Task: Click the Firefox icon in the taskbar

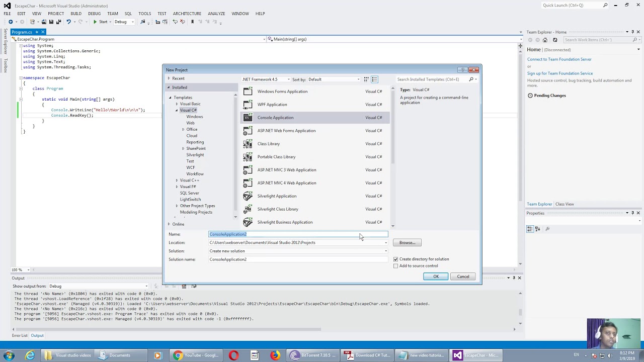Action: (275, 355)
